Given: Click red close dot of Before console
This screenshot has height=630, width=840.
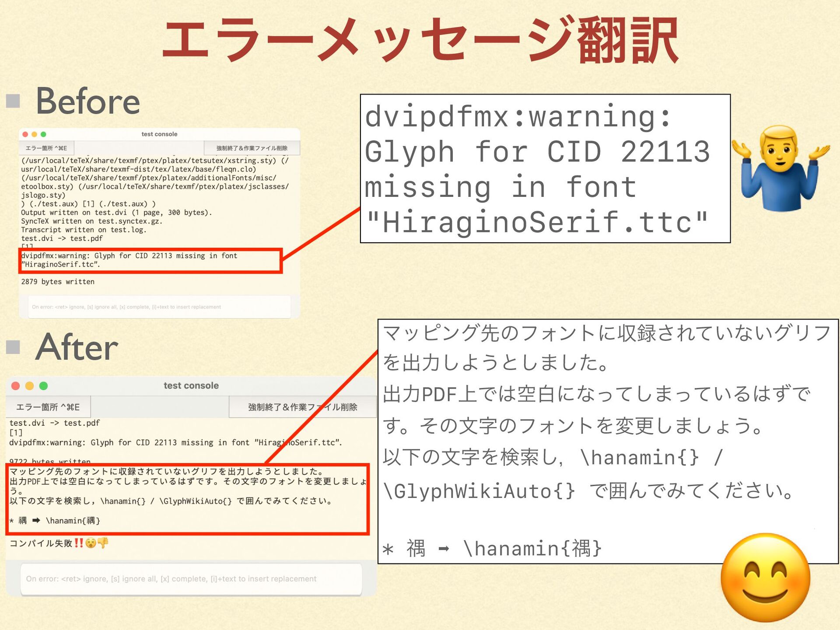Looking at the screenshot, I should 25,134.
